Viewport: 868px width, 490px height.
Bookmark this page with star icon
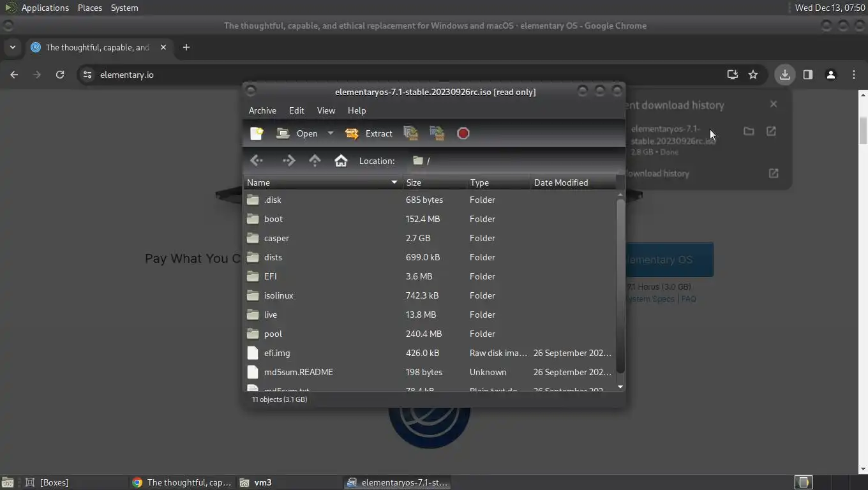point(753,75)
